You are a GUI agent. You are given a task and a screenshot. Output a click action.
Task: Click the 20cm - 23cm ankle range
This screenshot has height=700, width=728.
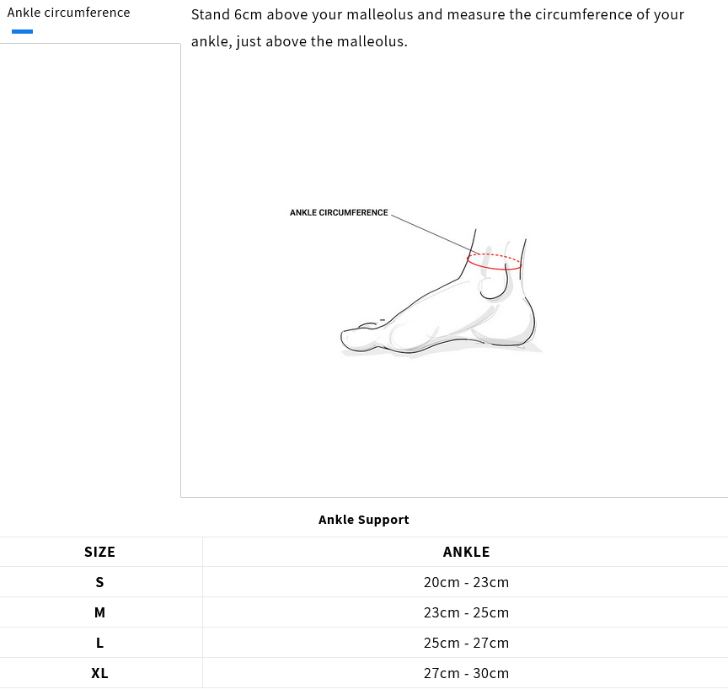(x=466, y=582)
